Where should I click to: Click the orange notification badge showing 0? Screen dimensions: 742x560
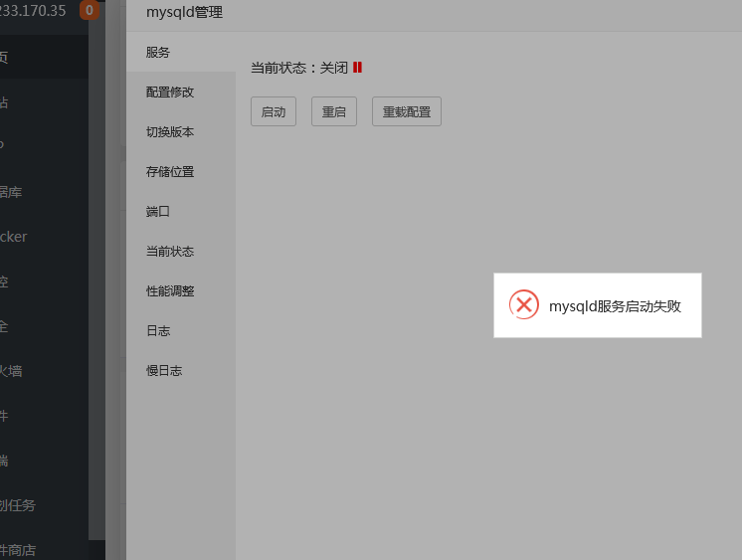point(90,11)
